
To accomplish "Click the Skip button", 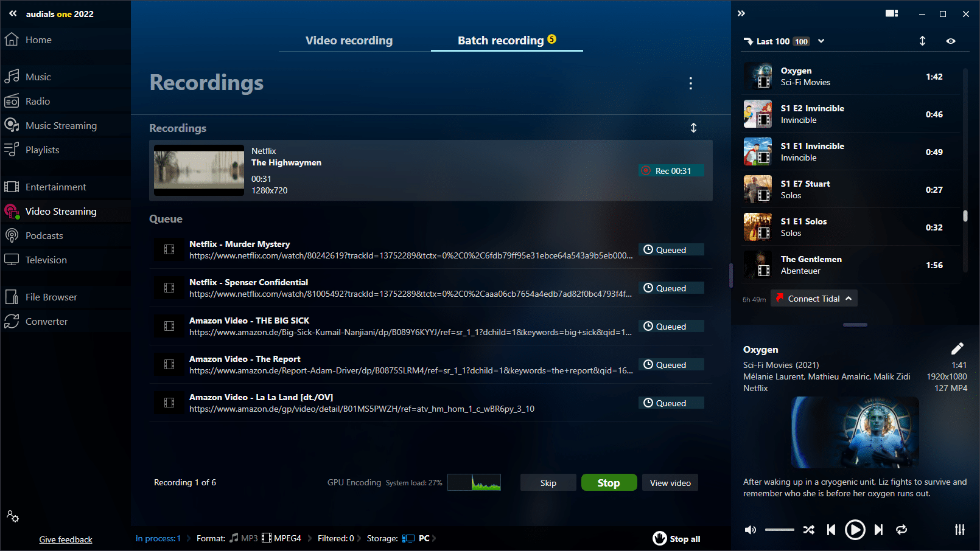I will [x=548, y=482].
